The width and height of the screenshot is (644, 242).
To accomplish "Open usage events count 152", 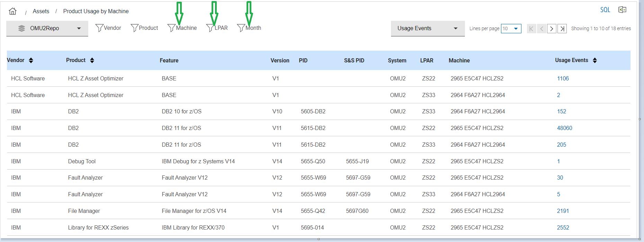I will pyautogui.click(x=561, y=111).
